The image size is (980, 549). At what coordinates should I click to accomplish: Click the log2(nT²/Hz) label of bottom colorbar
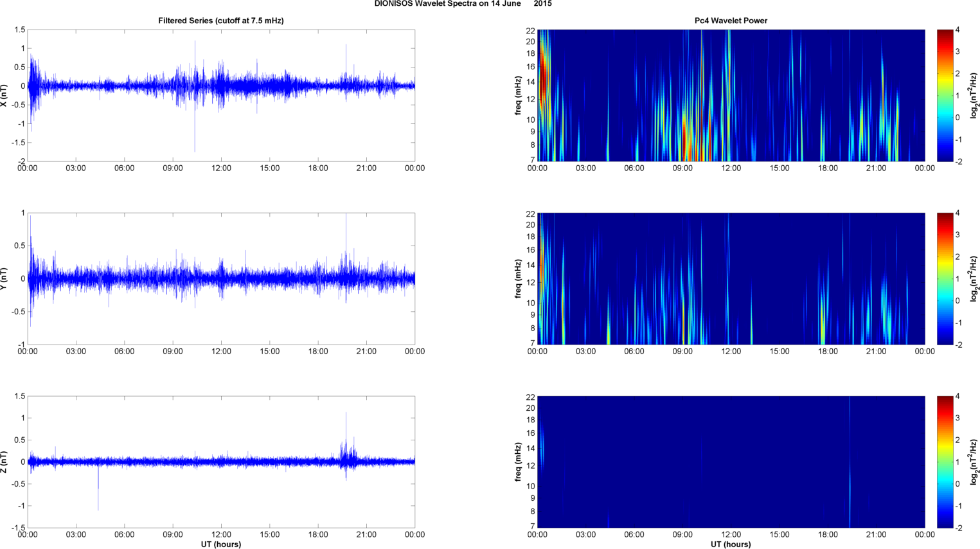pos(975,462)
